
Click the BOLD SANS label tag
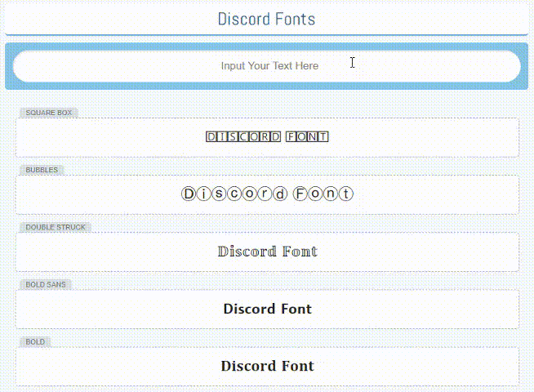[46, 284]
